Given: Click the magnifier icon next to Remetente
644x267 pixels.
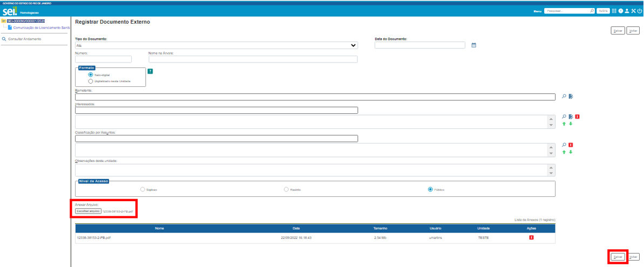Looking at the screenshot, I should [564, 97].
